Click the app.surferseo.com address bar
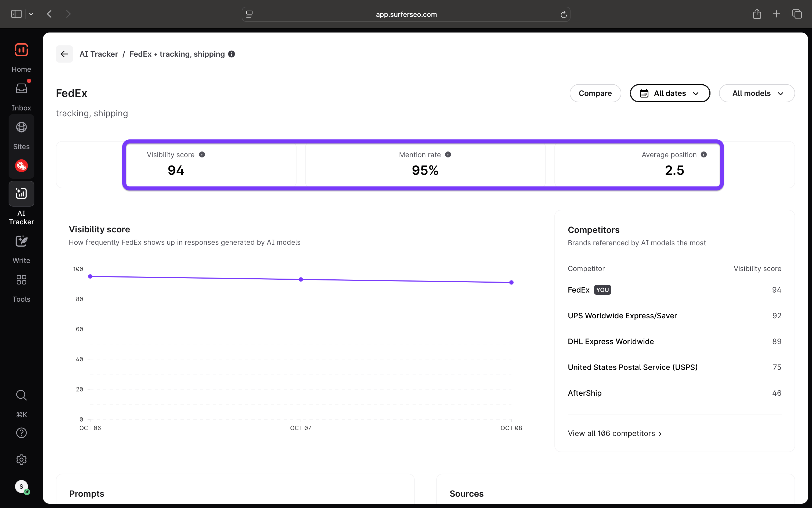Screen dimensions: 812x508 click(x=406, y=14)
